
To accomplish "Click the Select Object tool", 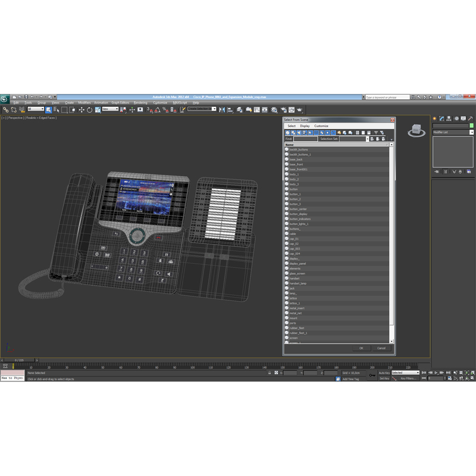I will point(49,109).
